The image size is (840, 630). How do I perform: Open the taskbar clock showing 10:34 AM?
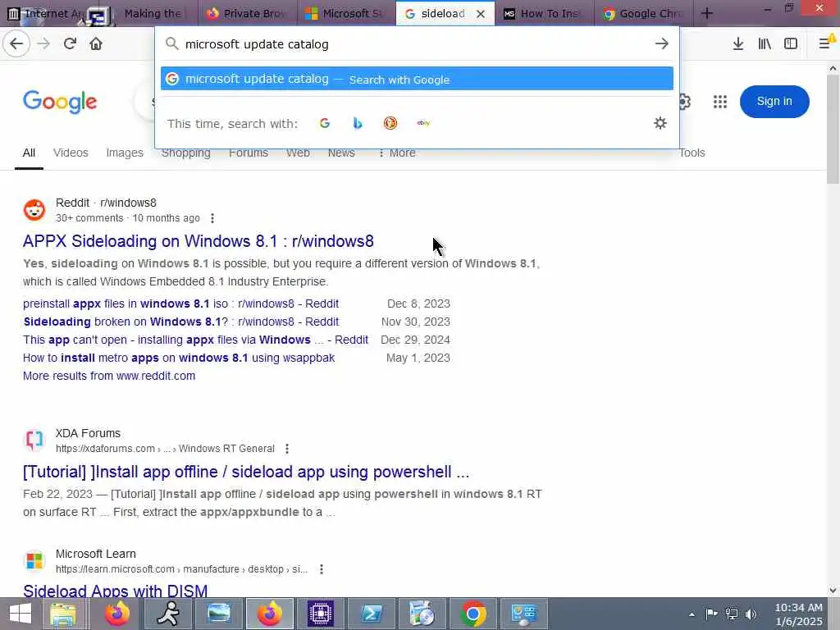(798, 614)
